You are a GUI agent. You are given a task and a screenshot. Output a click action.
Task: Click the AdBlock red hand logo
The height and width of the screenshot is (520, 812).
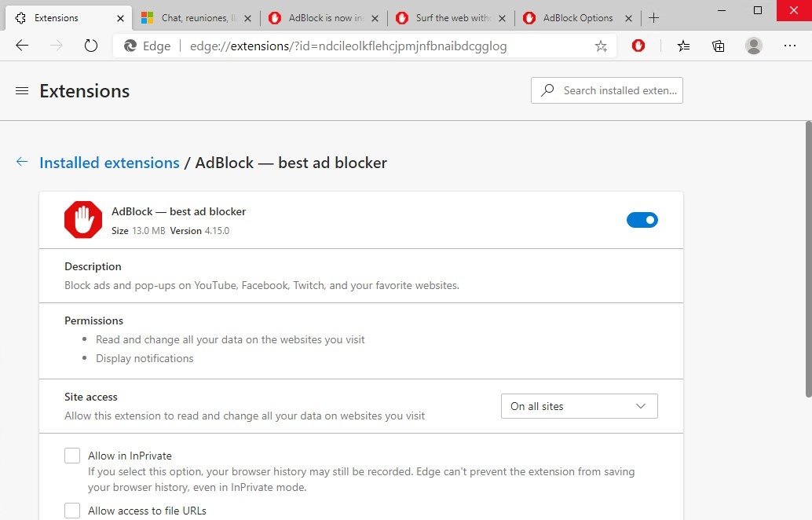(x=83, y=220)
